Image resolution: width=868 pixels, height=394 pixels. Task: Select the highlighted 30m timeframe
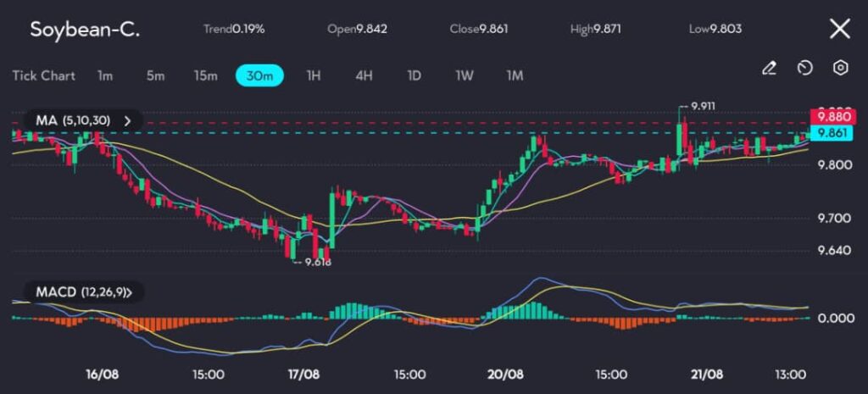coord(259,75)
